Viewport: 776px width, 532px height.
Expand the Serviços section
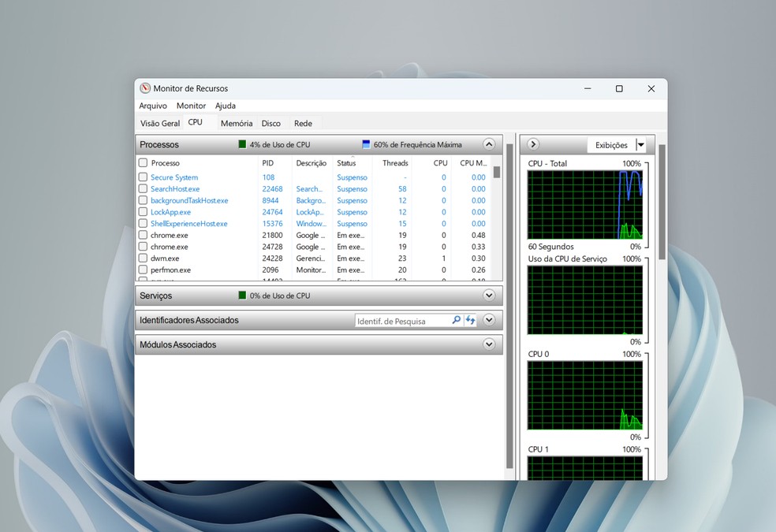pyautogui.click(x=489, y=296)
